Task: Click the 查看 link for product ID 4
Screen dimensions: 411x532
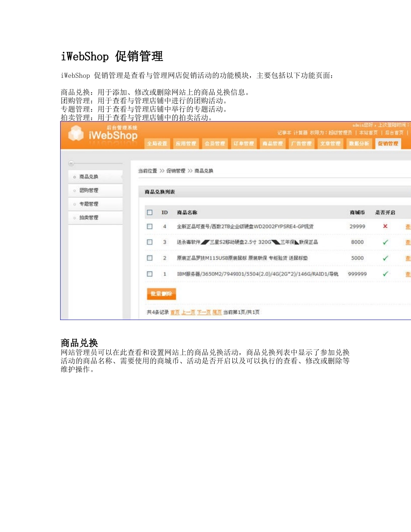Action: 408,226
